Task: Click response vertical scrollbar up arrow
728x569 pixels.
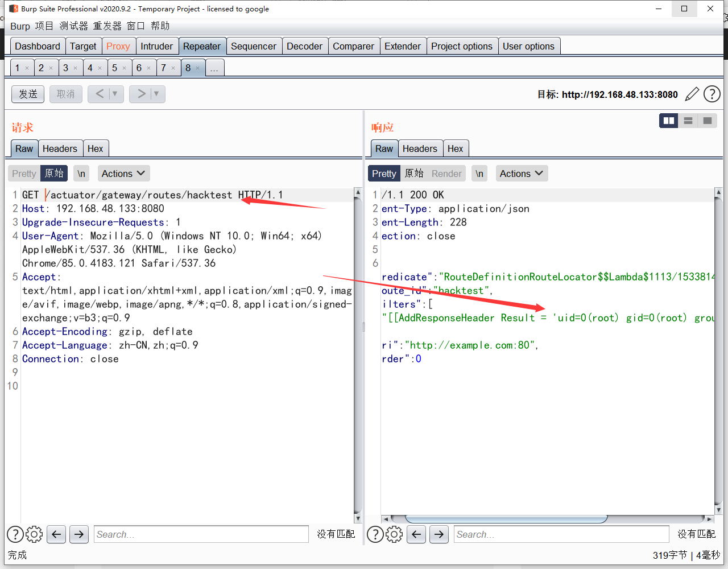Action: [x=718, y=193]
